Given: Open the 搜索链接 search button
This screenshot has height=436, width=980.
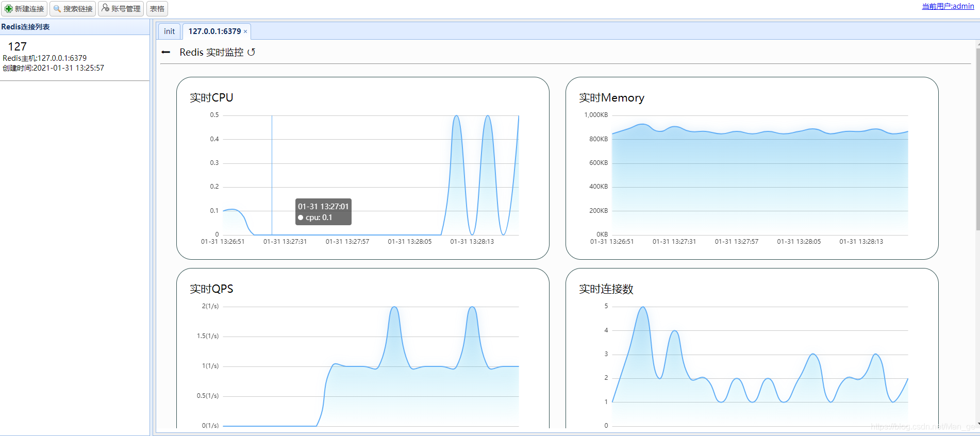Looking at the screenshot, I should tap(73, 9).
